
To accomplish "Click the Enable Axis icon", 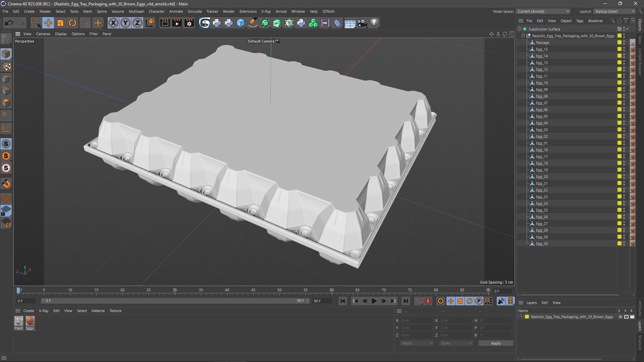I will (x=6, y=128).
